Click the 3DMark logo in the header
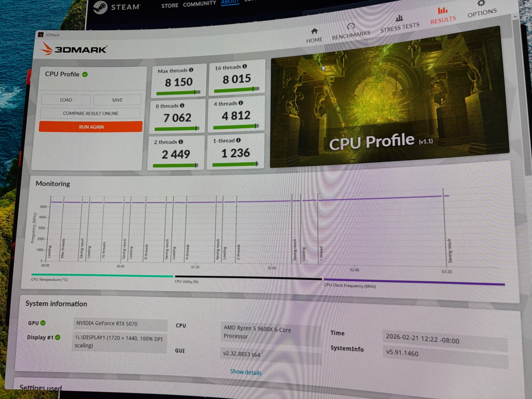532x399 pixels. pyautogui.click(x=73, y=49)
